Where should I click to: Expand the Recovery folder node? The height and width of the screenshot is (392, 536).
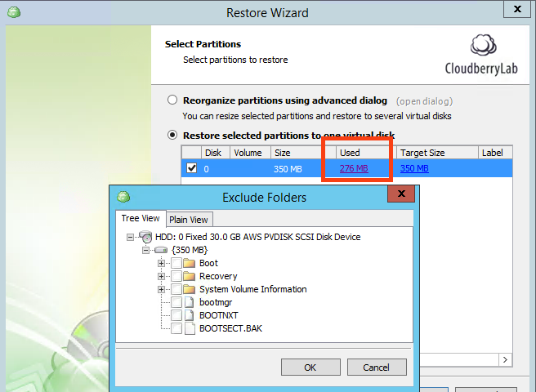click(x=161, y=276)
